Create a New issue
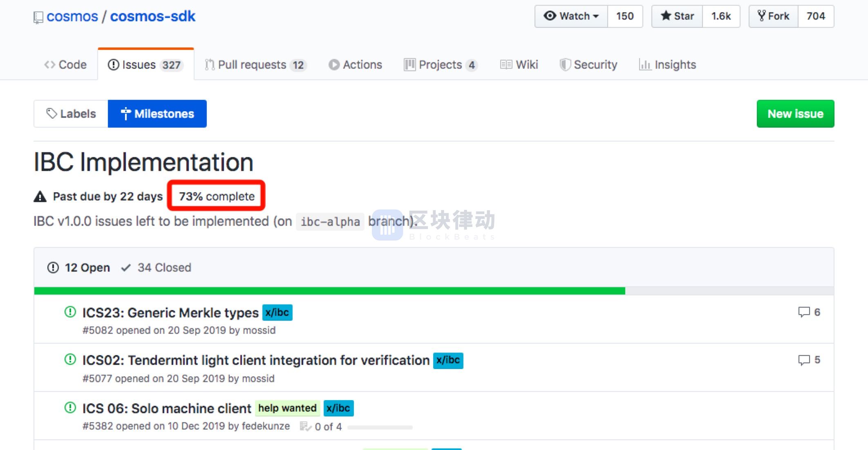Viewport: 868px width, 450px height. pyautogui.click(x=795, y=114)
